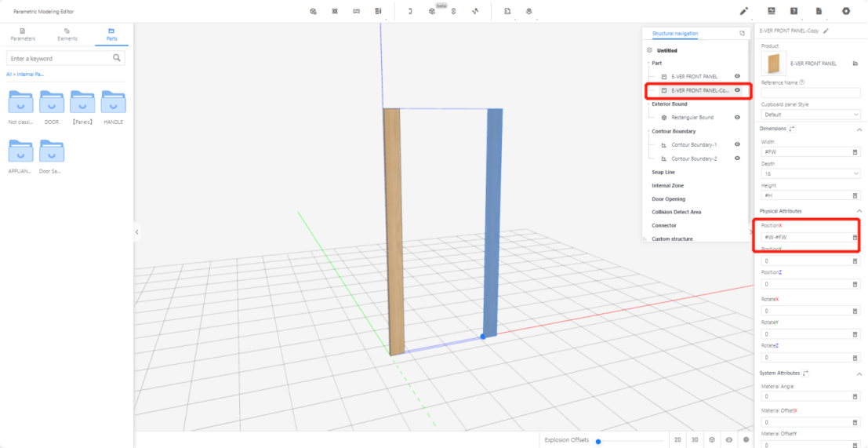Click the pencil edit icon in top toolbar
This screenshot has width=868, height=448.
pyautogui.click(x=744, y=11)
